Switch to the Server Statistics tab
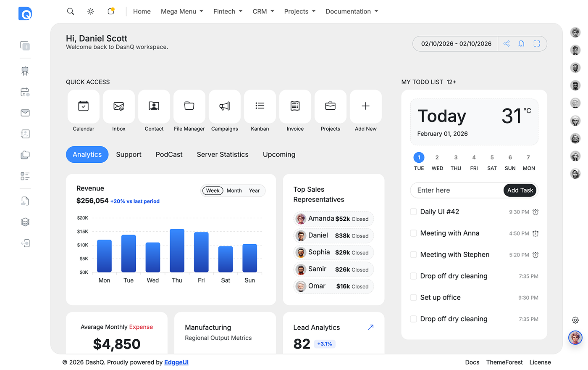588x370 pixels. click(223, 155)
